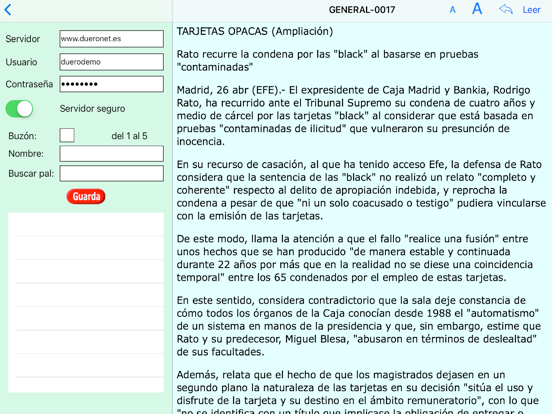Viewport: 552px width, 414px height.
Task: Tap the reply arrow icon
Action: [506, 9]
